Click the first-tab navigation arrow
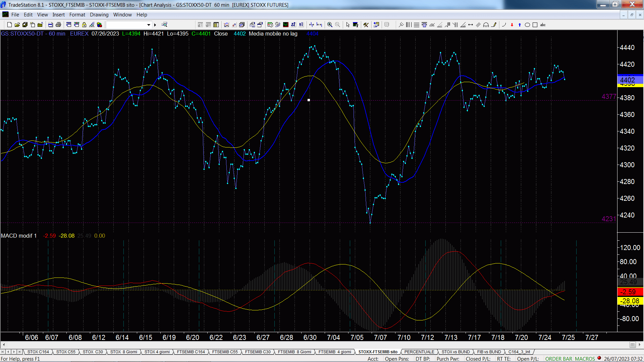This screenshot has width=644, height=362. (x=3, y=352)
